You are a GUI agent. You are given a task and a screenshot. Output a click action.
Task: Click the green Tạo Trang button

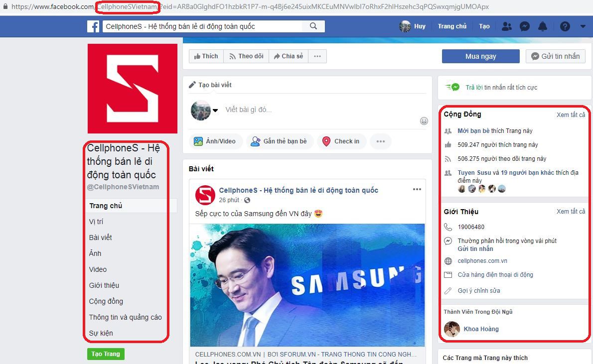(106, 354)
